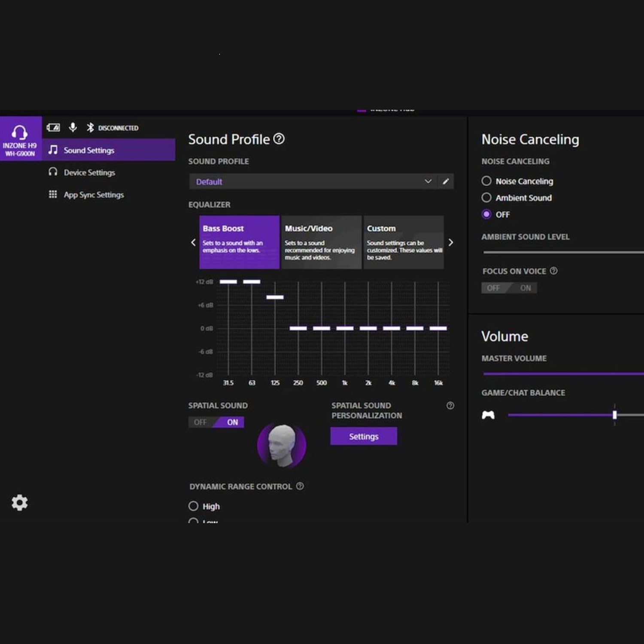Select the Music/Video equalizer preset
644x644 pixels.
[321, 242]
